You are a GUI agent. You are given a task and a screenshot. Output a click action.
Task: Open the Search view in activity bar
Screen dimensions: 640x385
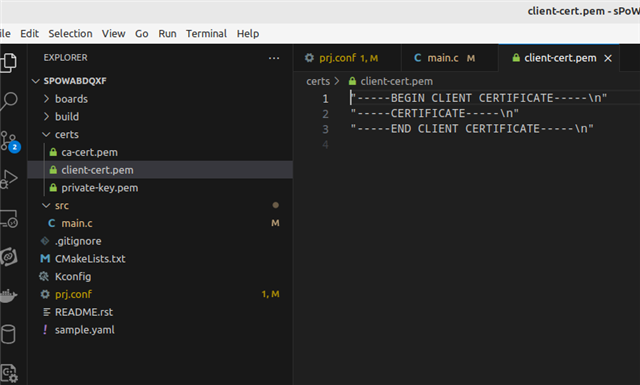click(x=8, y=100)
